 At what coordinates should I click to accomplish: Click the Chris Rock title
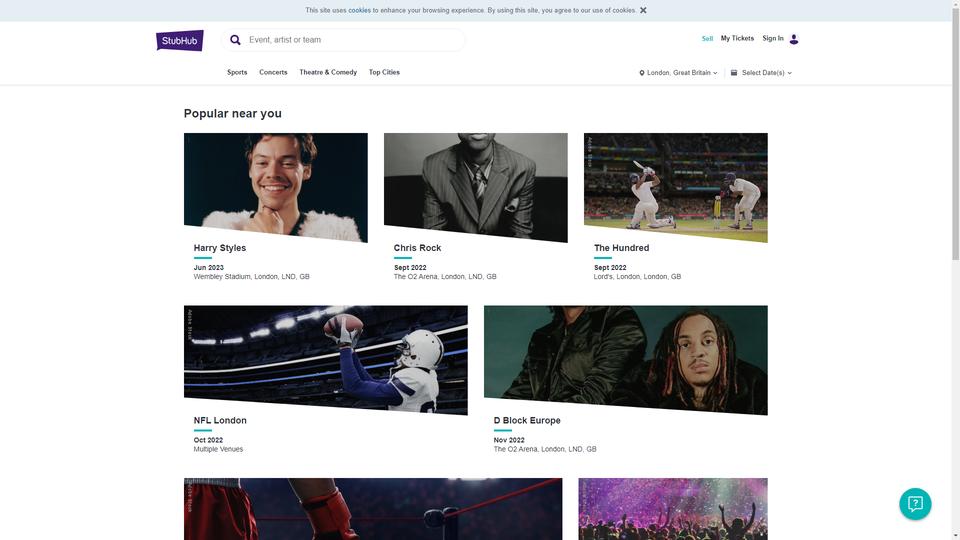click(417, 248)
